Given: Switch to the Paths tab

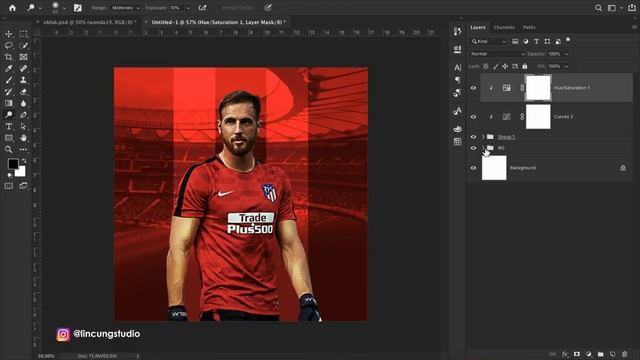Looking at the screenshot, I should [x=529, y=27].
